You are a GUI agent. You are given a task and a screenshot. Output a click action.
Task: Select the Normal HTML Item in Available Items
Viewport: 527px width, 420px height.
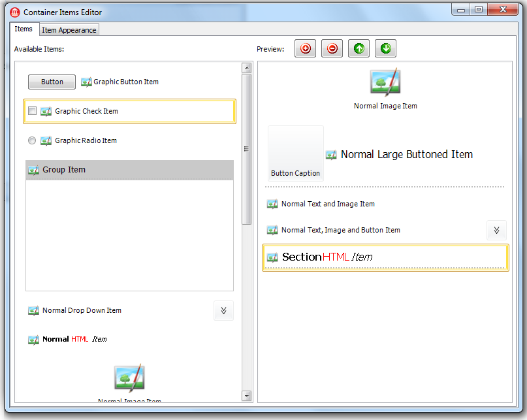pos(74,339)
